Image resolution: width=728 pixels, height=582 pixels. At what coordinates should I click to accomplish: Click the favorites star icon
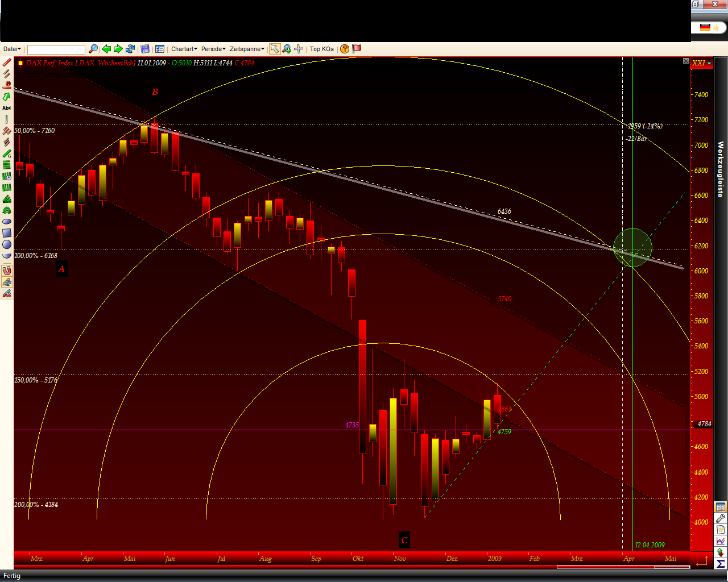717,27
